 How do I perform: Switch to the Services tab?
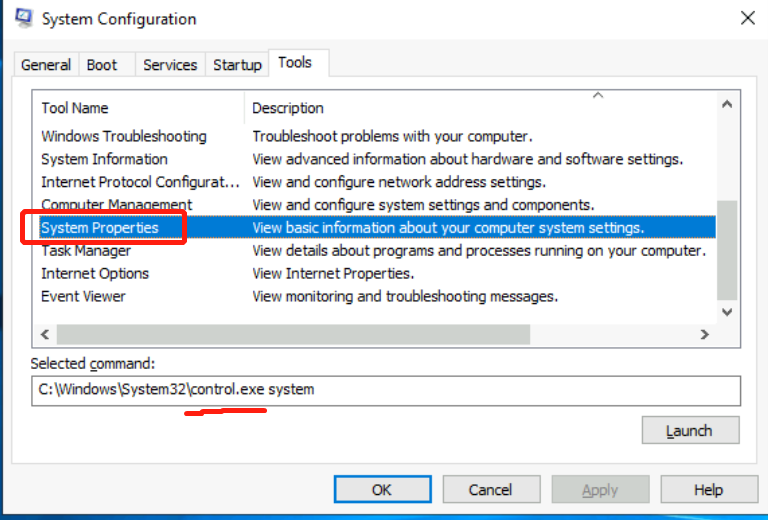[x=170, y=65]
